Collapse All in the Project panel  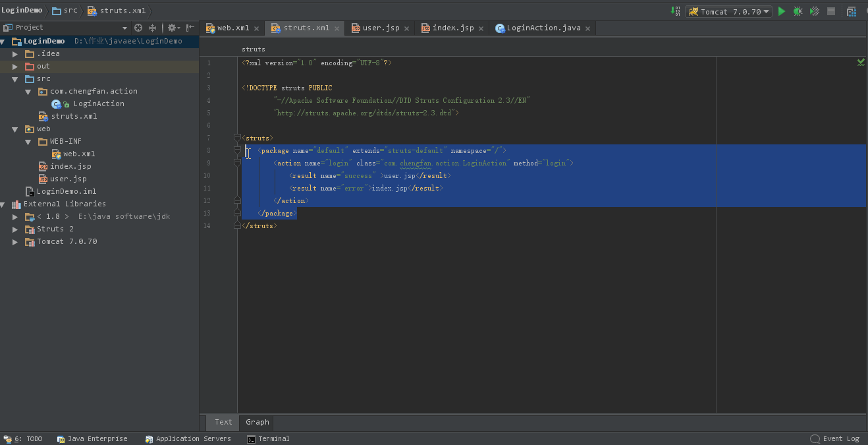click(x=153, y=27)
